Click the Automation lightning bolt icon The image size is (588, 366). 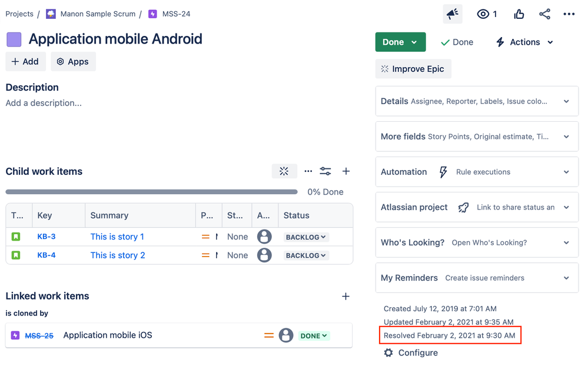point(443,172)
